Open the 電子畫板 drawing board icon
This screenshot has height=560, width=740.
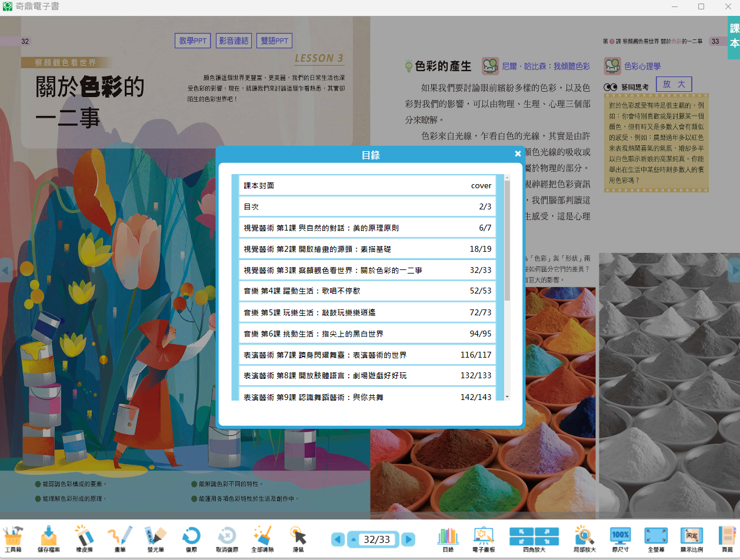pos(484,538)
